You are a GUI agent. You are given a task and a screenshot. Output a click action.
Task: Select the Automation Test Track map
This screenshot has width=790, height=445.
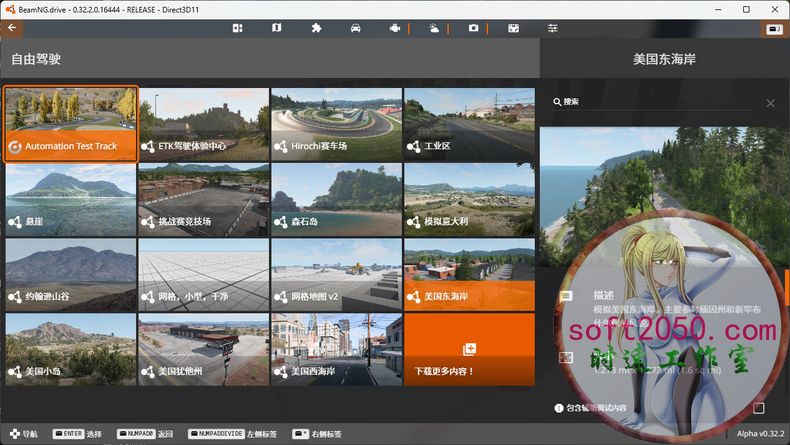tap(71, 124)
